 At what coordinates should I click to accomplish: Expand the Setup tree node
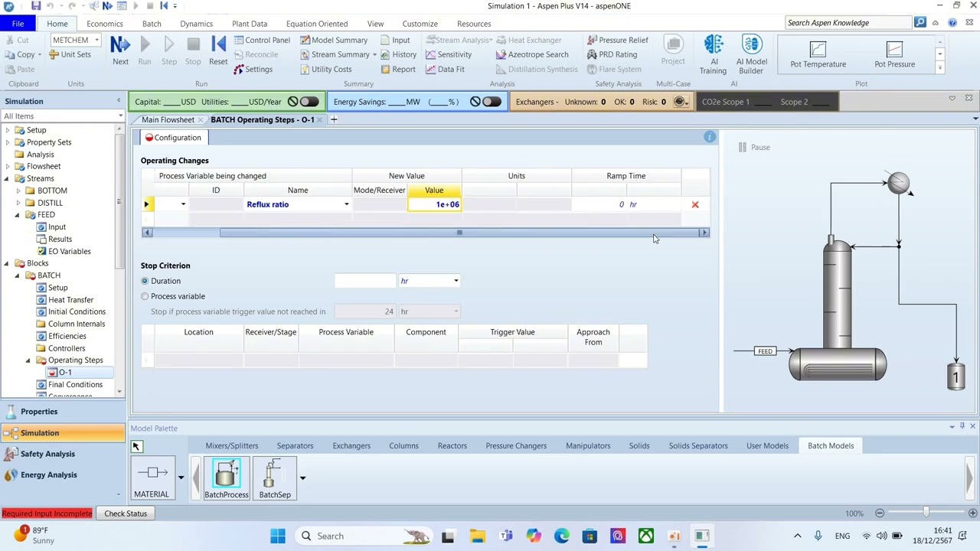tap(8, 130)
